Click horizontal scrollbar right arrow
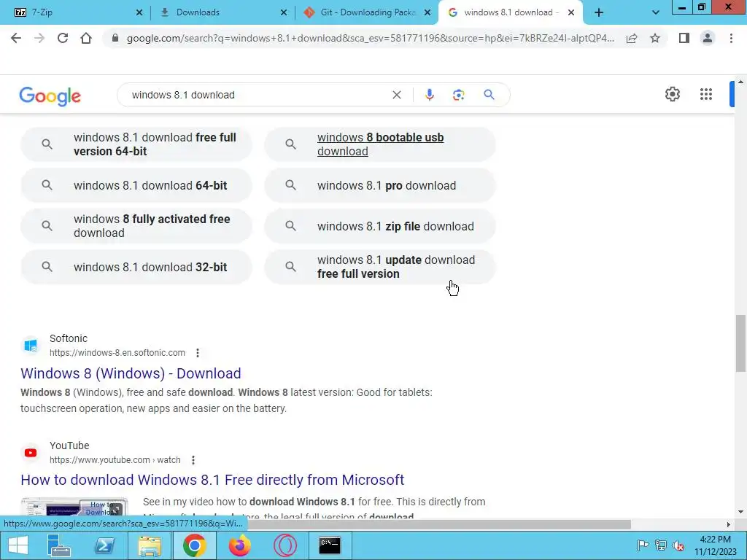This screenshot has width=747, height=560. click(729, 524)
